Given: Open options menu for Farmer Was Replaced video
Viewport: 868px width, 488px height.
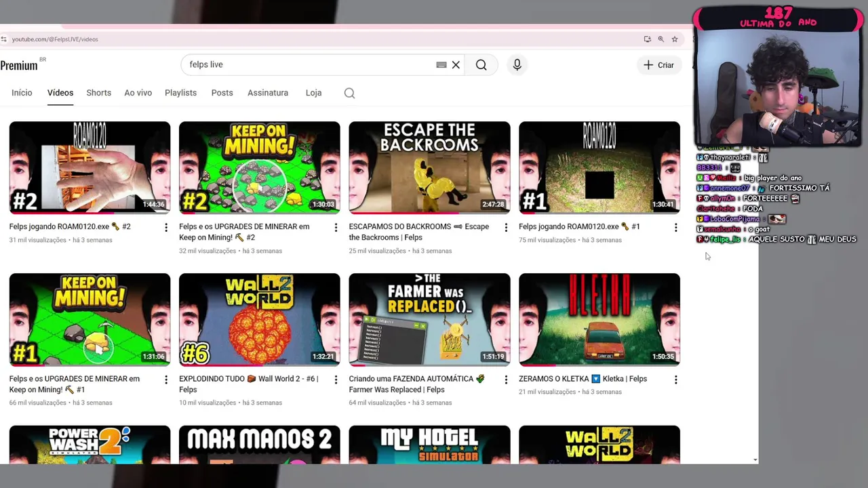Looking at the screenshot, I should 506,380.
